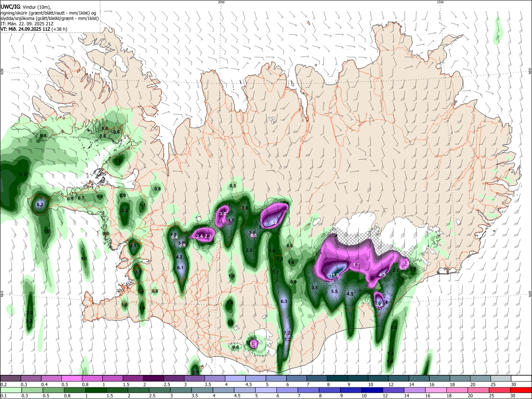
Task: Click the 2.8 precipitation value on the map
Action: [x=245, y=208]
